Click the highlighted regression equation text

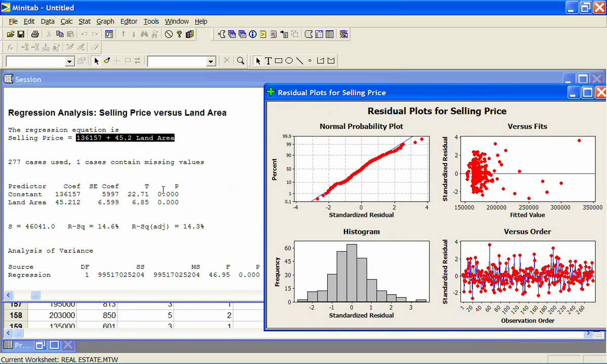coord(125,138)
